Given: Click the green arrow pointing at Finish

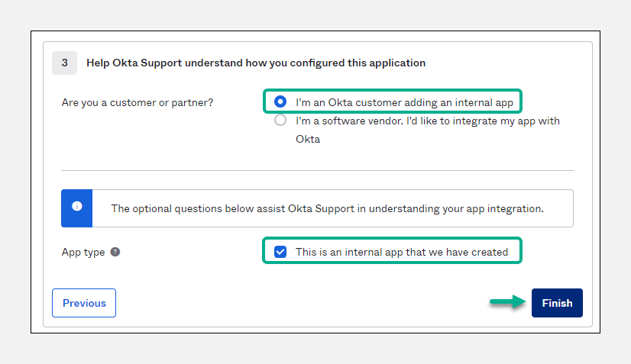Looking at the screenshot, I should point(507,303).
